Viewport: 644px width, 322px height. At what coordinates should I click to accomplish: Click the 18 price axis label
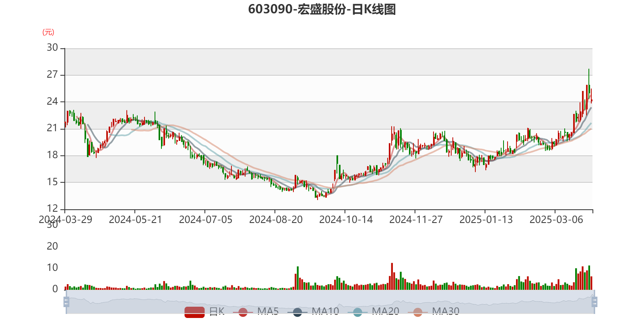tap(52, 155)
